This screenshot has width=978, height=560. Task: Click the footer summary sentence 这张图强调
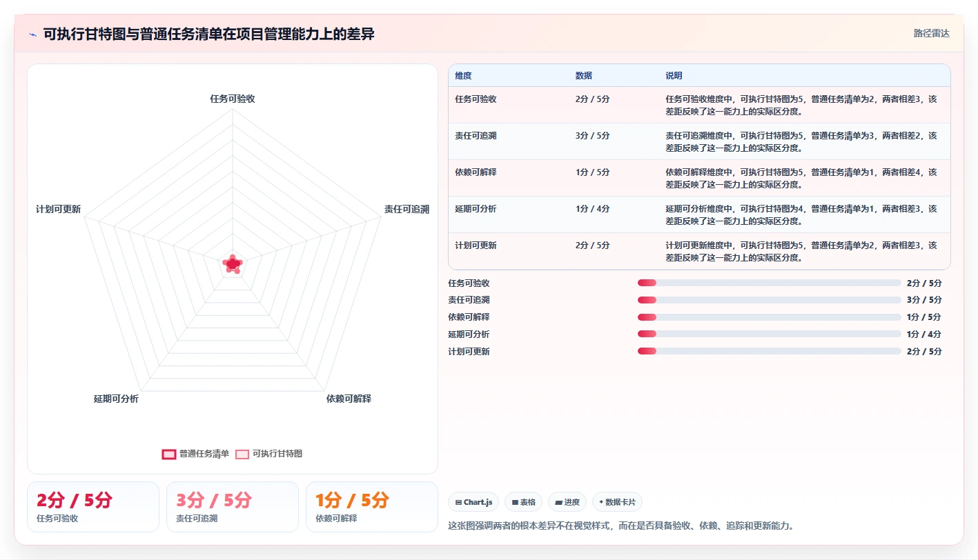tap(621, 526)
